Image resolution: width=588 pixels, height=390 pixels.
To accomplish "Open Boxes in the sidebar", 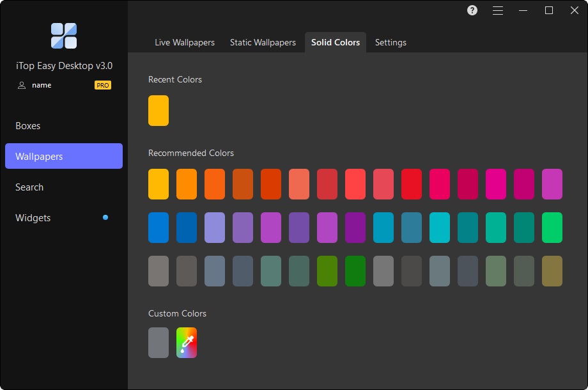I will (x=28, y=126).
